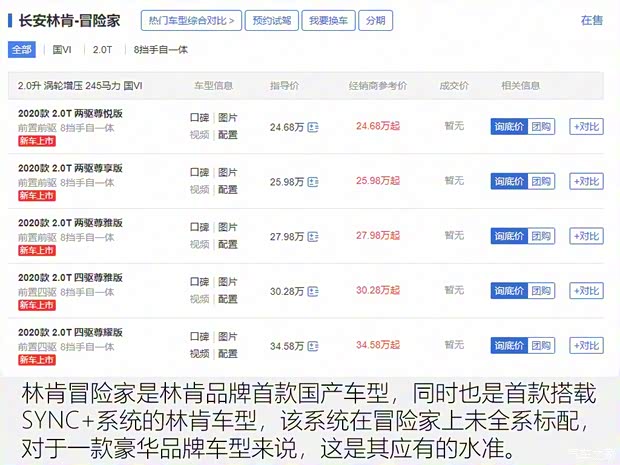Expand 热门车型综合对比 dropdown button
This screenshot has height=465, width=620.
pos(190,20)
